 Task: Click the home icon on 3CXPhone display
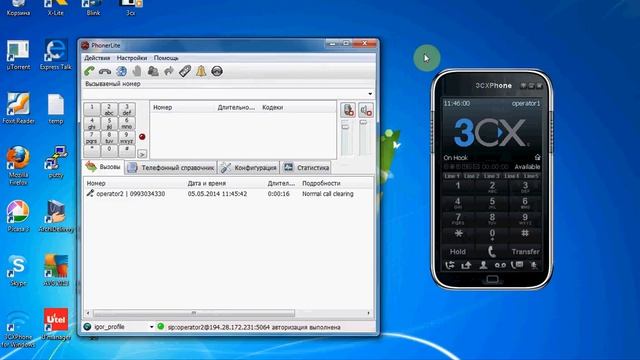(x=537, y=157)
